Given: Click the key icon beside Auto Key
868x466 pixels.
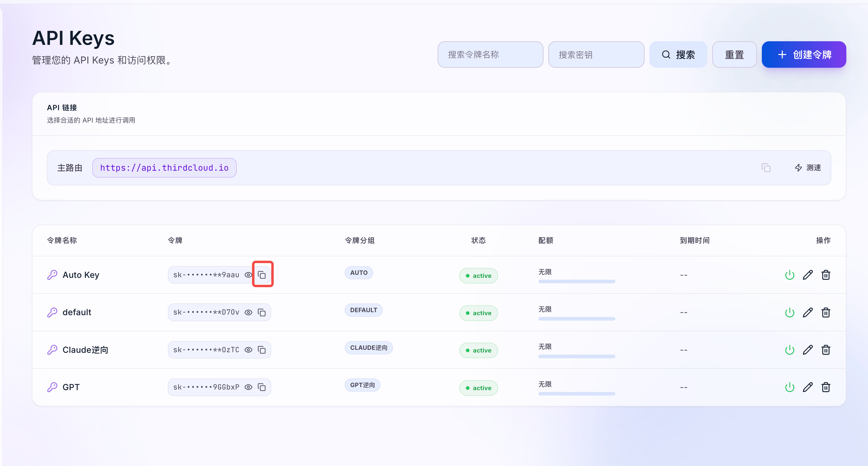Looking at the screenshot, I should [x=52, y=275].
